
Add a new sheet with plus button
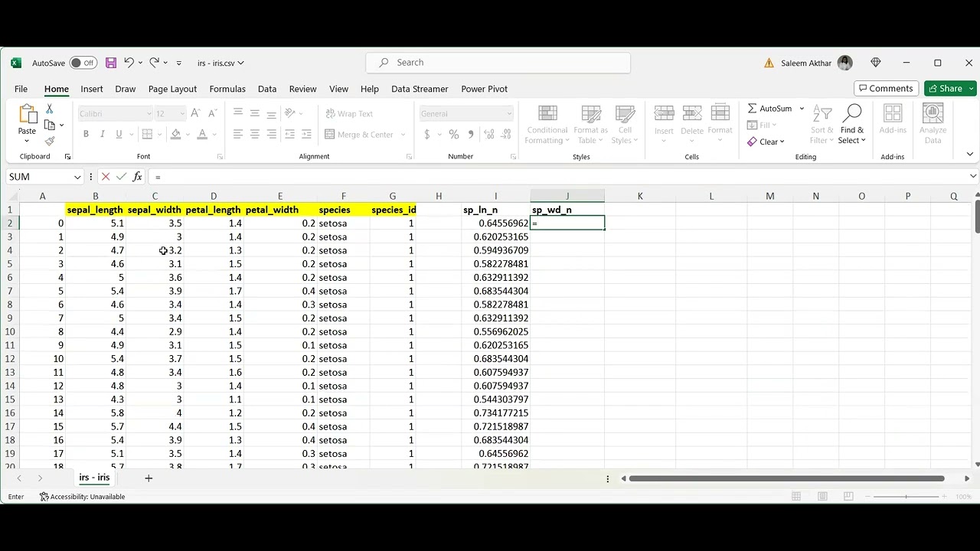click(x=149, y=478)
